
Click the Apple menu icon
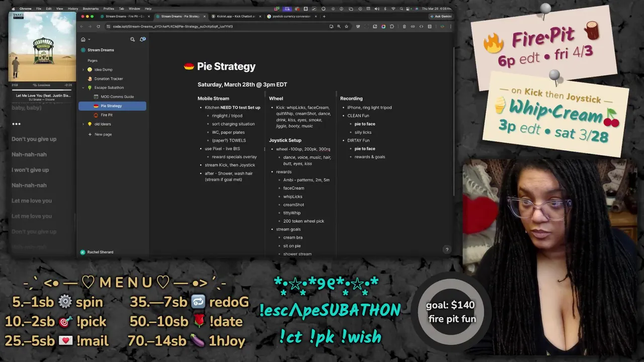pos(14,9)
